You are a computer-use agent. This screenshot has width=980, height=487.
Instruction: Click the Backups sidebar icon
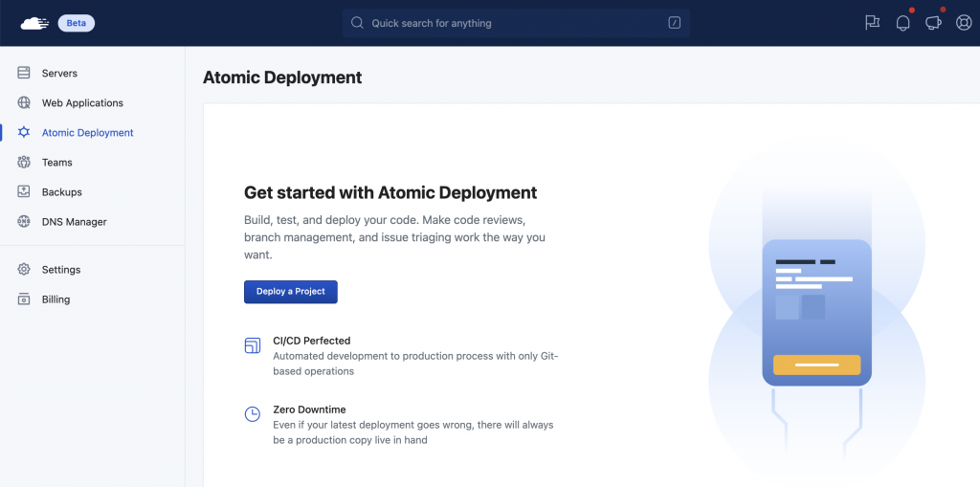point(24,192)
